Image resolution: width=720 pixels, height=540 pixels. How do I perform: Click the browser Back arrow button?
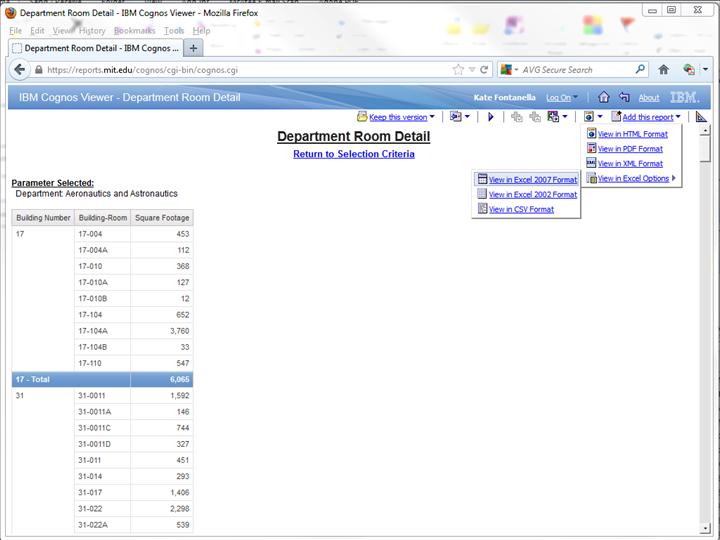[19, 70]
